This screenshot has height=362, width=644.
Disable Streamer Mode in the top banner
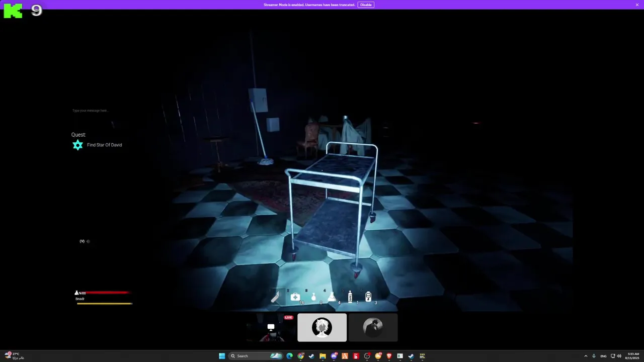366,5
